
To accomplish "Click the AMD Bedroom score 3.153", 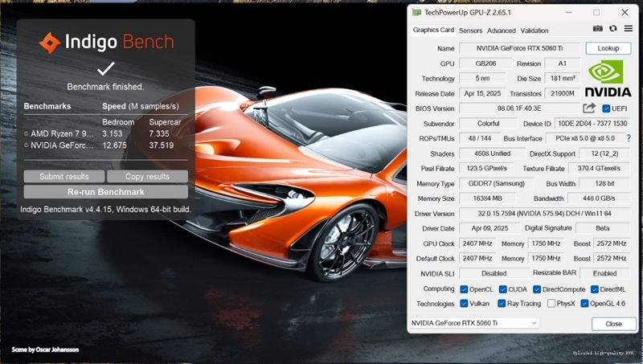I will (113, 133).
